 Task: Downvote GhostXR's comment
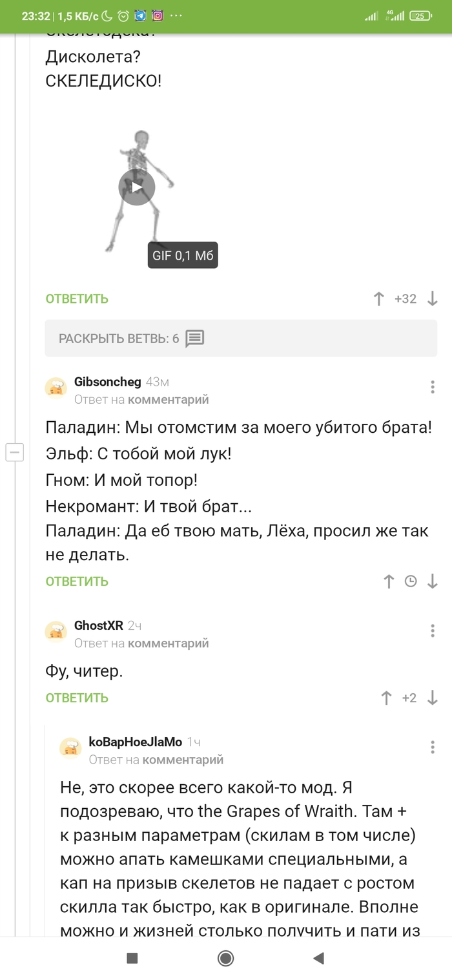[433, 698]
